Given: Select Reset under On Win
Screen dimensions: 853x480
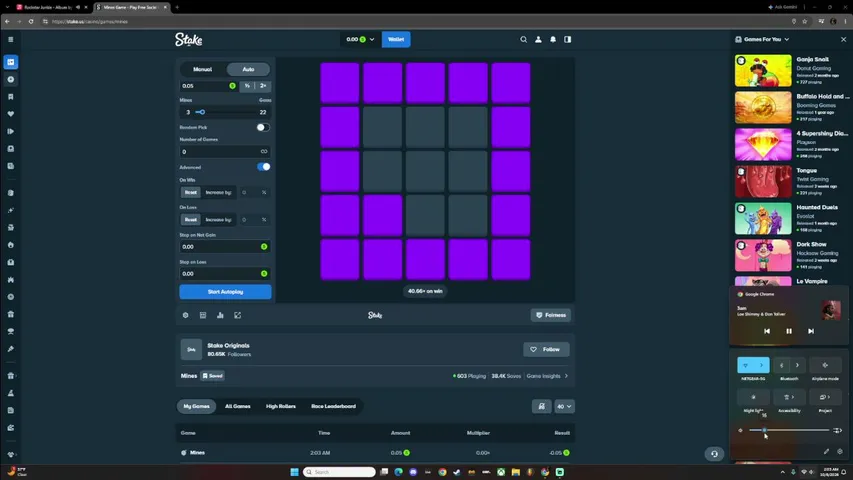Looking at the screenshot, I should (x=190, y=192).
